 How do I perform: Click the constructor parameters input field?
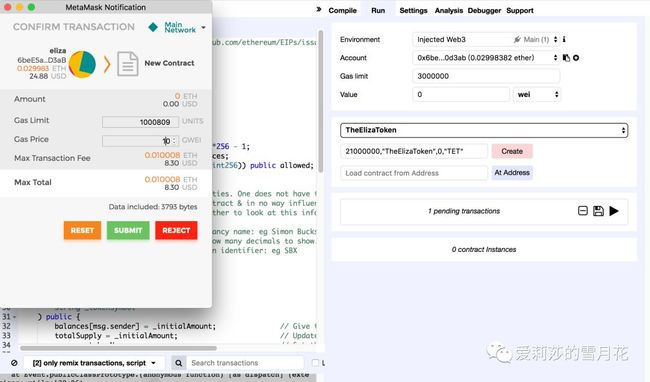pyautogui.click(x=414, y=151)
